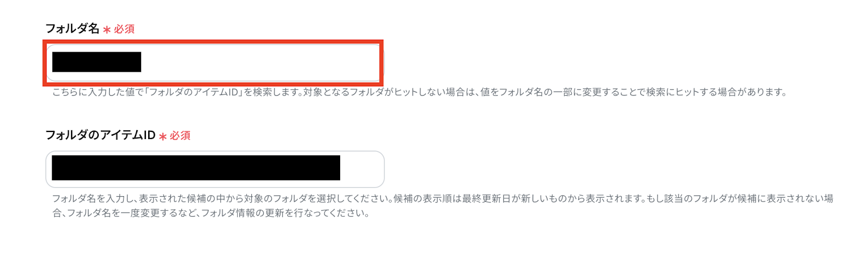
Task: Select the 必須 marker next to フォルダ名
Action: tap(124, 29)
